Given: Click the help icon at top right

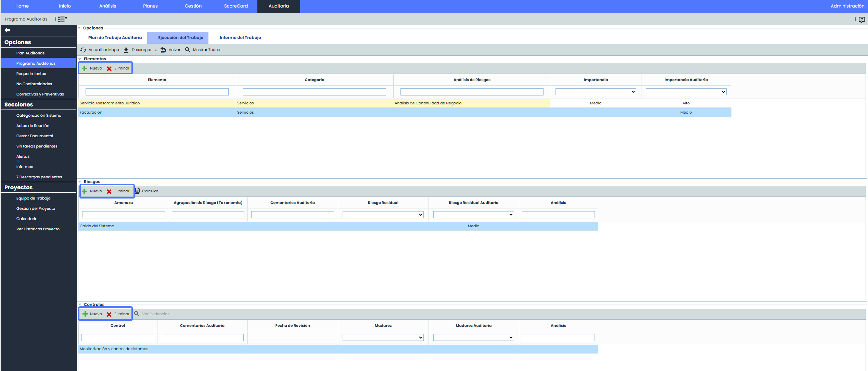Looking at the screenshot, I should click(861, 20).
